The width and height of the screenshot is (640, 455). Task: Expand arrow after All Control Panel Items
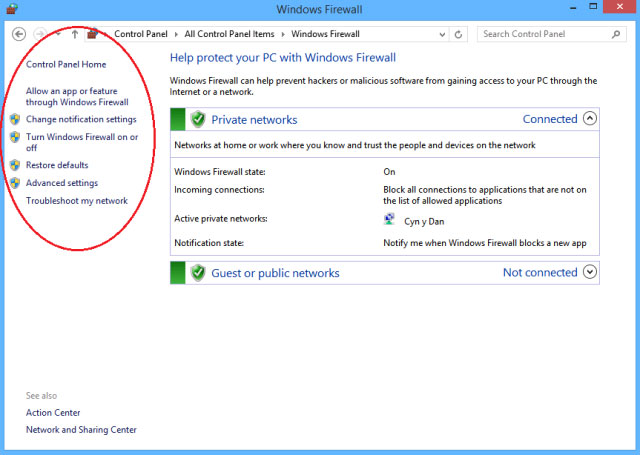(x=282, y=34)
